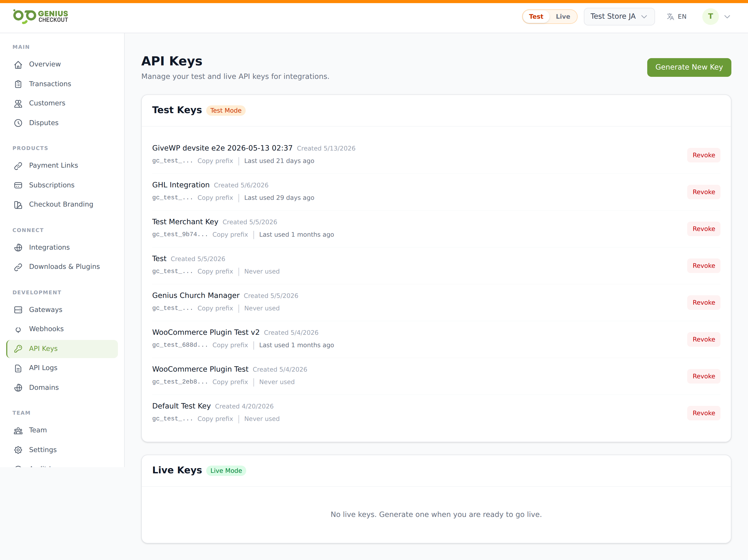
Task: Click the gc_test_688d... key prefix
Action: click(180, 345)
